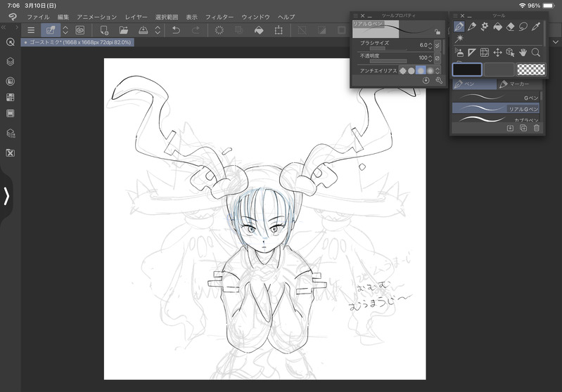Toggle opacity dynamics button

tap(438, 58)
